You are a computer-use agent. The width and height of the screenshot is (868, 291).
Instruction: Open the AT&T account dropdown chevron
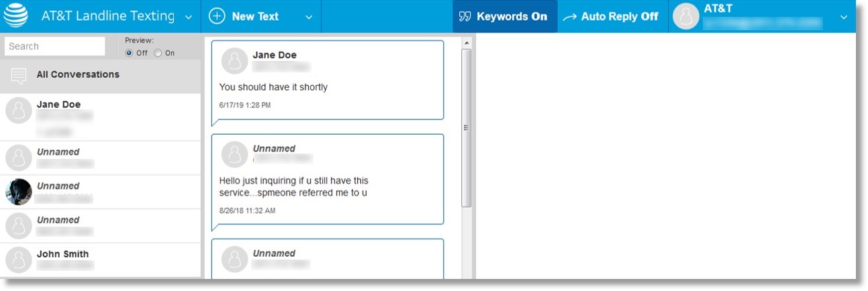pos(844,17)
